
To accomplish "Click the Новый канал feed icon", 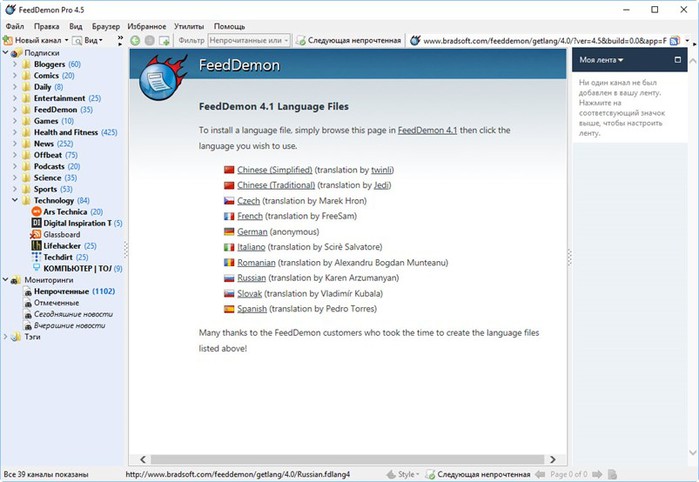I will click(x=7, y=41).
